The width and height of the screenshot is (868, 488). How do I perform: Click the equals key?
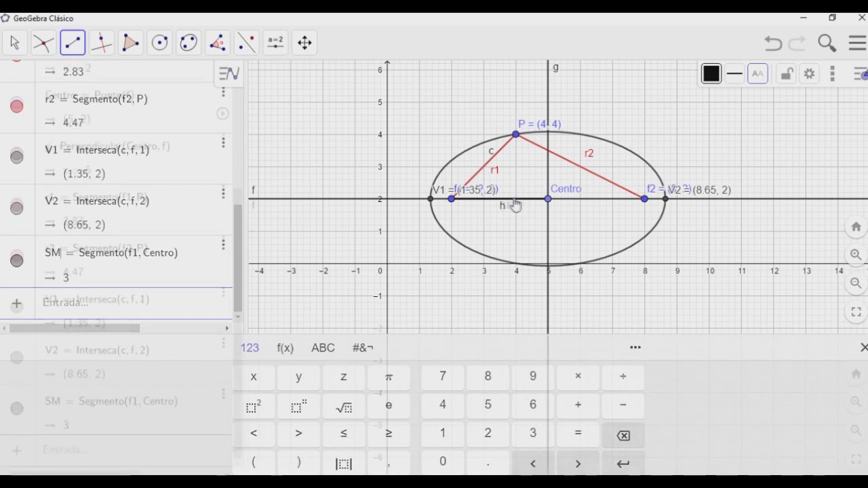(x=578, y=433)
